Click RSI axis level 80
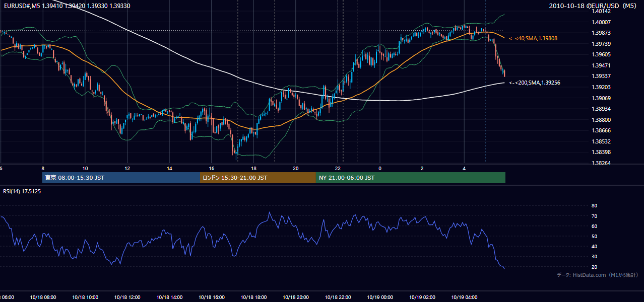The image size is (644, 302). click(595, 206)
